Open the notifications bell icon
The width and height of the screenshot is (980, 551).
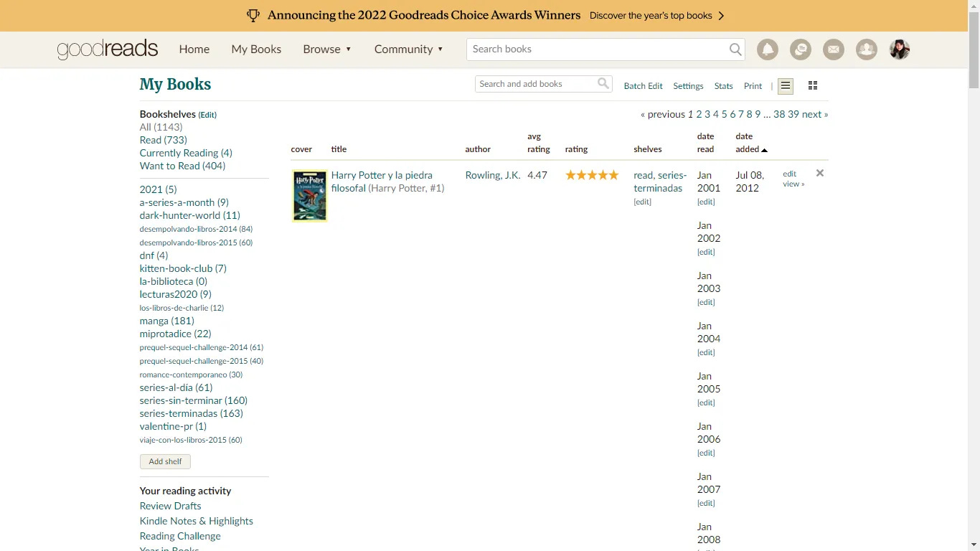[768, 50]
